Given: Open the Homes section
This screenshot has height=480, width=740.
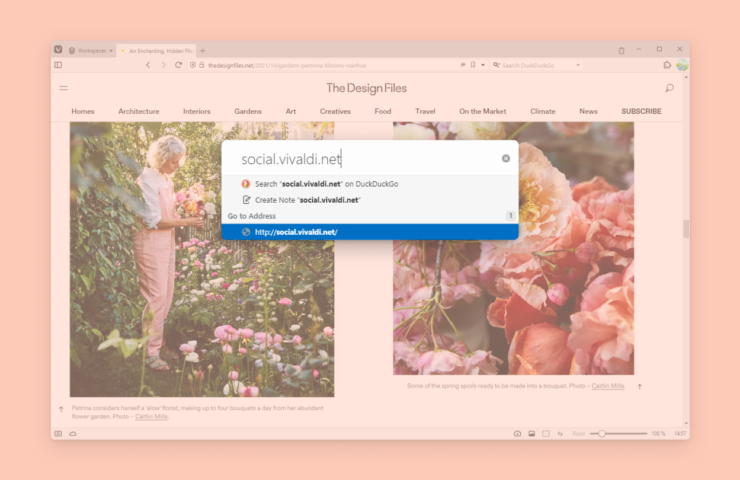Looking at the screenshot, I should coord(83,111).
